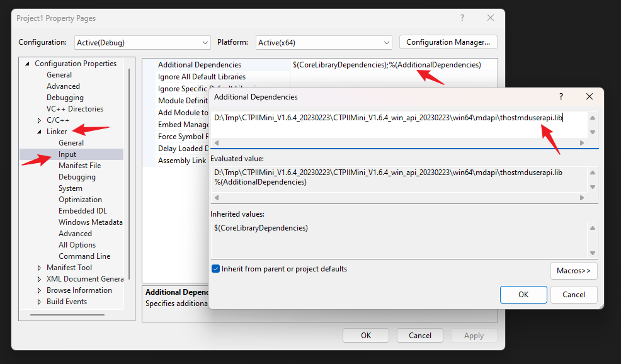Open the System linker page
The width and height of the screenshot is (621, 364).
click(71, 188)
